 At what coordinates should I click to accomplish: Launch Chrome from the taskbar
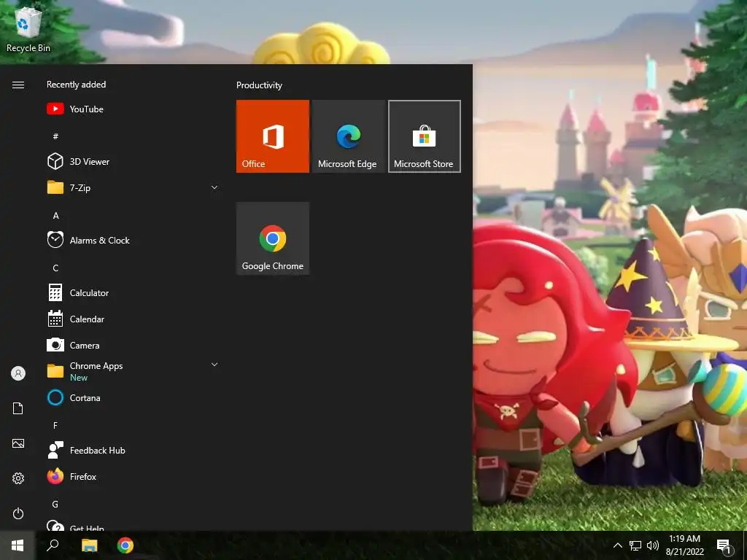(x=125, y=545)
